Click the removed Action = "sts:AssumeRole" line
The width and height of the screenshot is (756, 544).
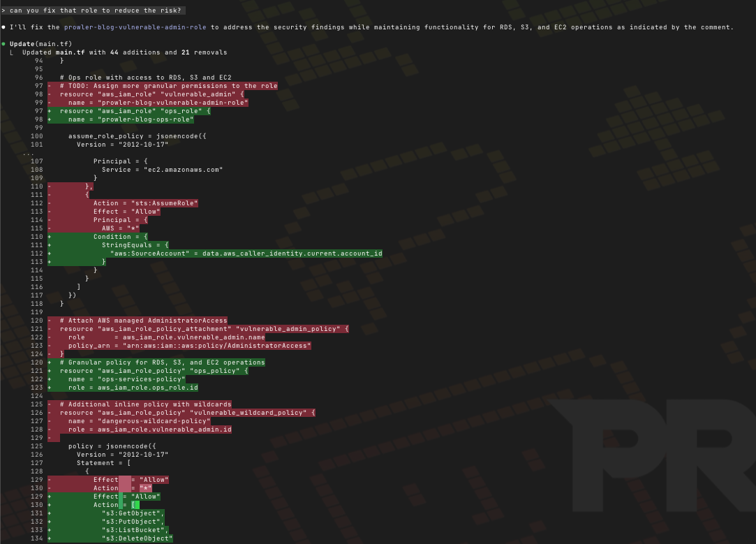click(146, 203)
